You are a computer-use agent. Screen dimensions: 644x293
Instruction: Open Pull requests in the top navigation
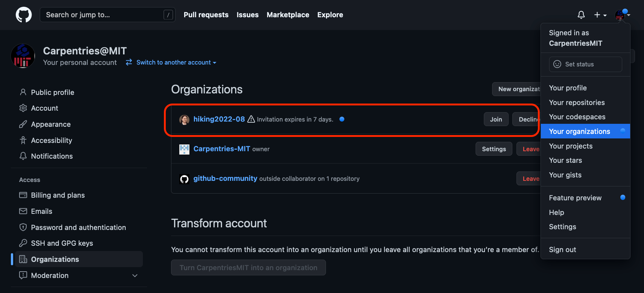click(206, 15)
